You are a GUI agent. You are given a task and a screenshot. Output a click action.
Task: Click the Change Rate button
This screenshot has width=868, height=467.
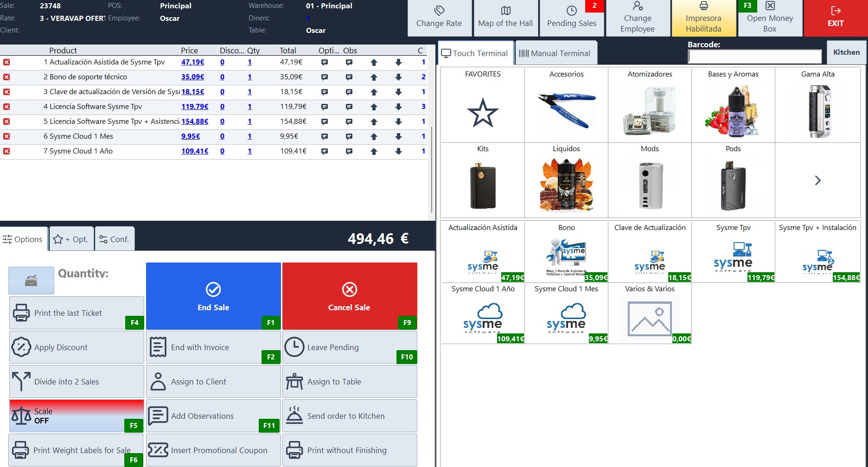click(x=439, y=18)
